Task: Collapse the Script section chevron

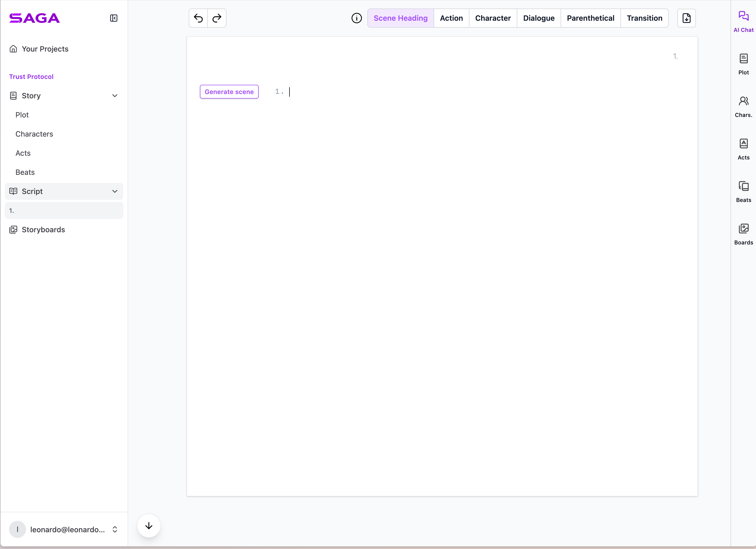Action: pyautogui.click(x=115, y=191)
